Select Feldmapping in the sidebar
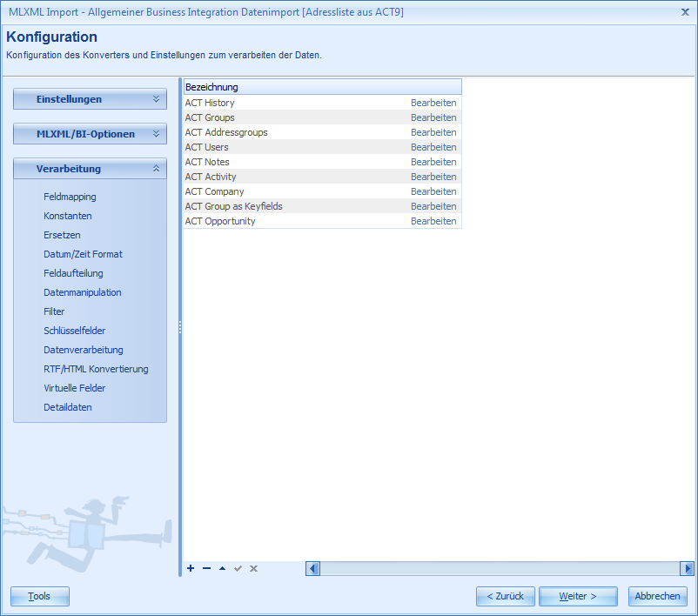698x616 pixels. tap(67, 196)
